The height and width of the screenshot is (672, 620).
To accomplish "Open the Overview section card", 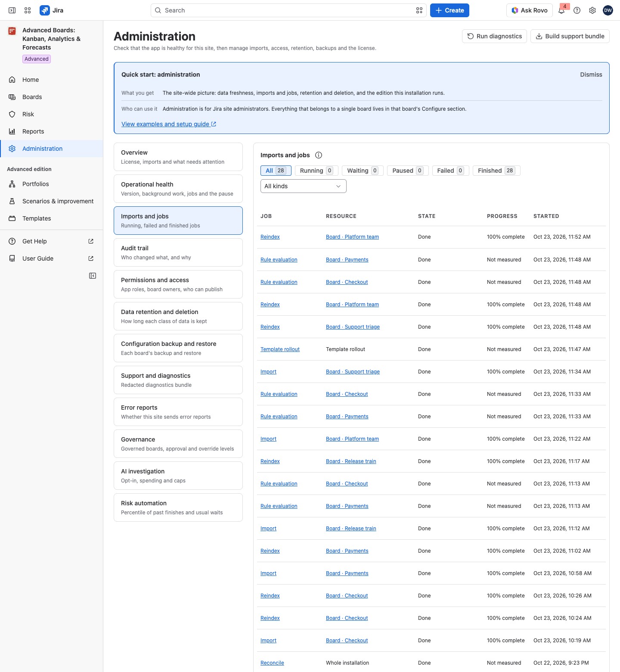I will point(178,157).
